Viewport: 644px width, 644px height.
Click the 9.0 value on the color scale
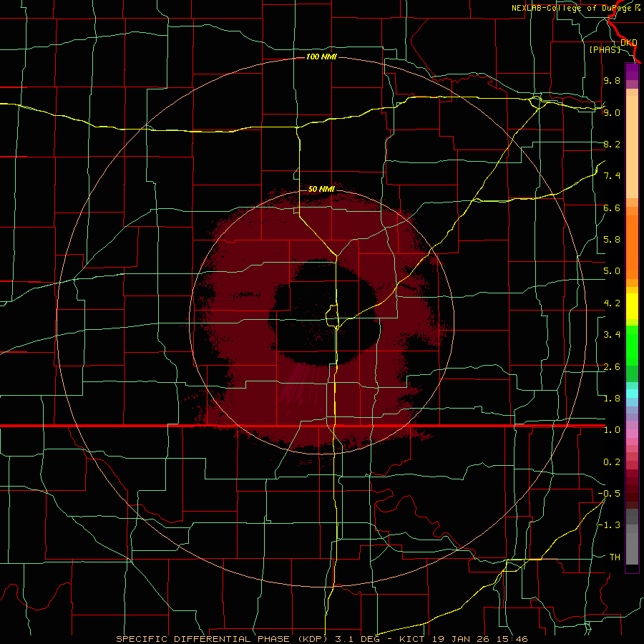pos(612,112)
